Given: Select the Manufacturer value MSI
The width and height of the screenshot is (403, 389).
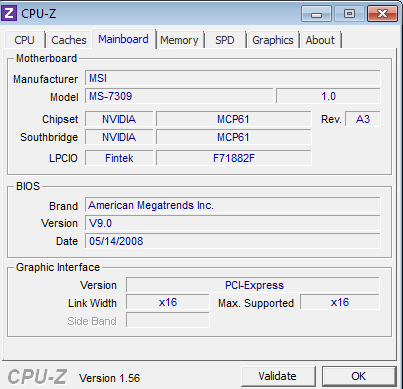Looking at the screenshot, I should pos(232,78).
